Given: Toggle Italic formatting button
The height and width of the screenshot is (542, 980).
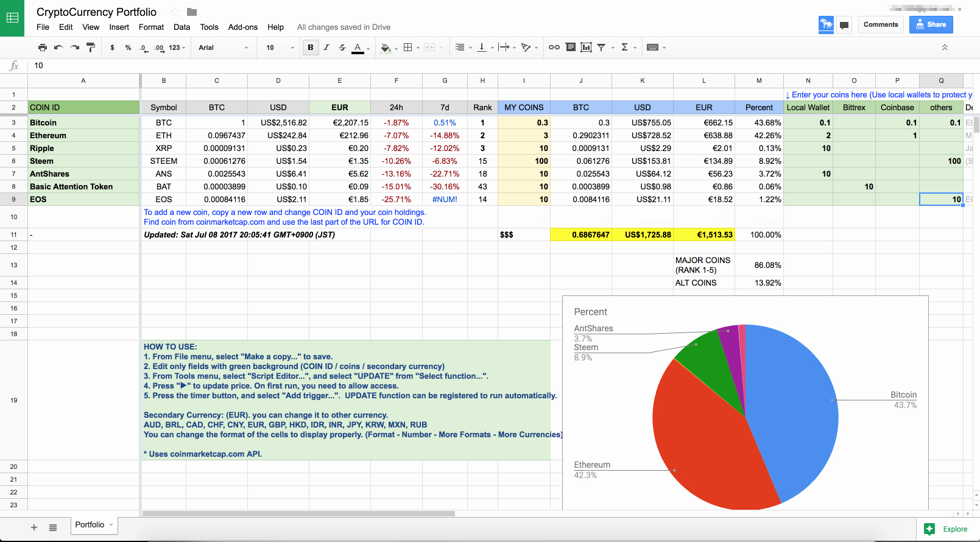Looking at the screenshot, I should point(326,48).
